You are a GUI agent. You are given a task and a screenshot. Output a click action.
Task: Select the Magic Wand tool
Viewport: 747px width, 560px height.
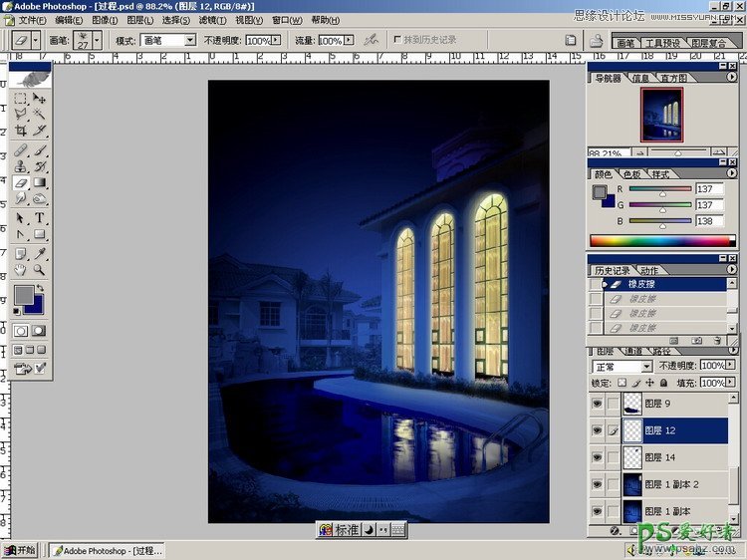tap(40, 115)
